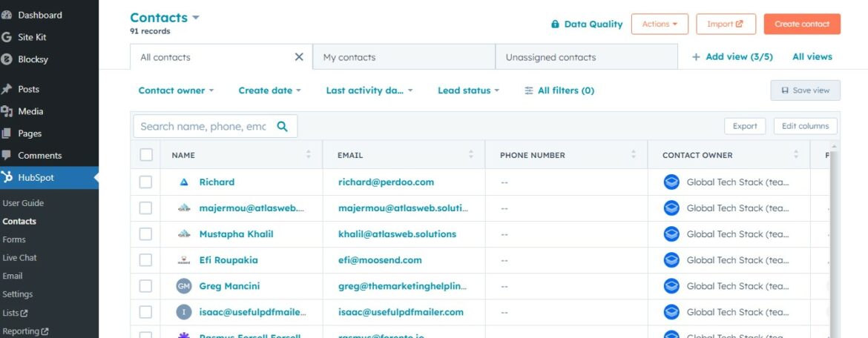868x338 pixels.
Task: Click owner icon in Richard's row
Action: point(671,182)
